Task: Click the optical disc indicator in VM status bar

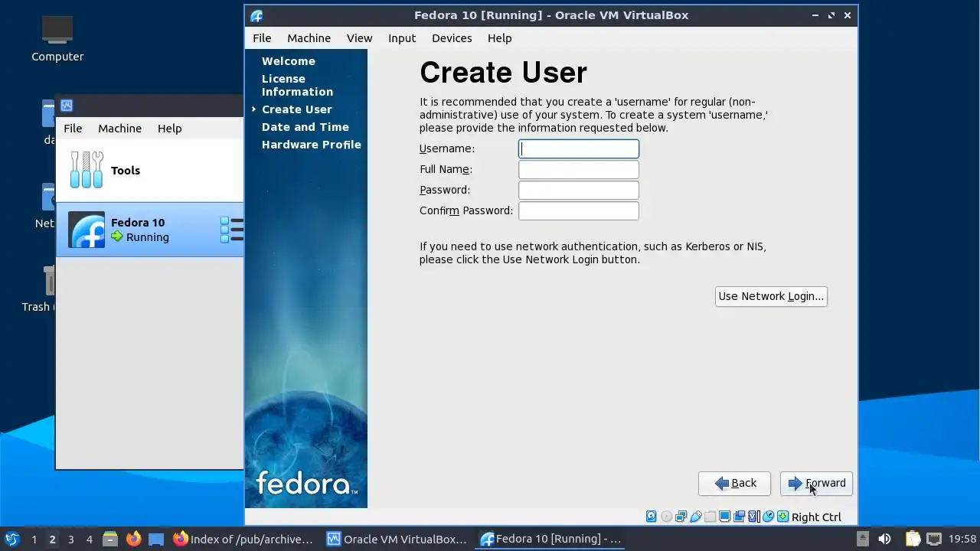Action: pyautogui.click(x=666, y=517)
